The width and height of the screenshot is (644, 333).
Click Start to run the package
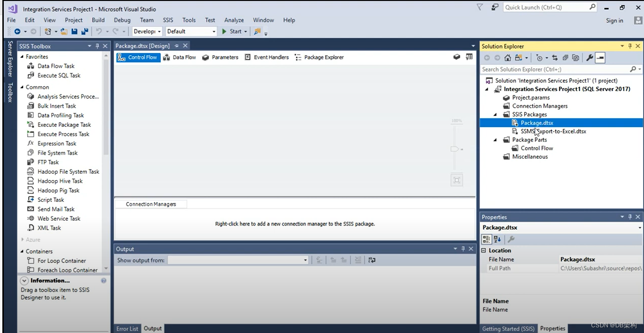point(234,32)
